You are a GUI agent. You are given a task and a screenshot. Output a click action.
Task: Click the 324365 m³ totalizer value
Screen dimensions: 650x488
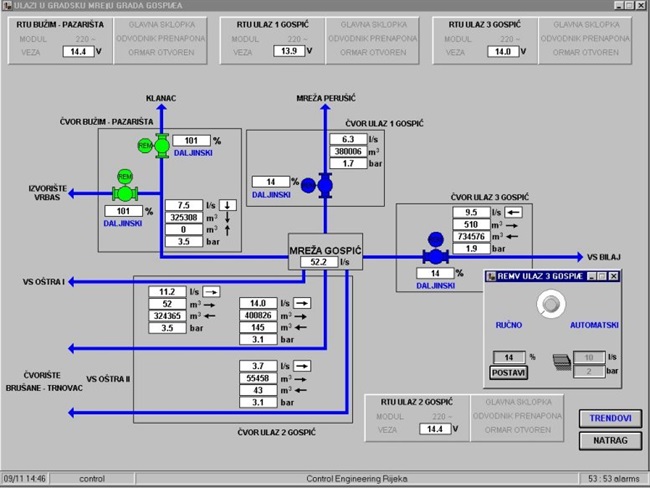coord(167,316)
